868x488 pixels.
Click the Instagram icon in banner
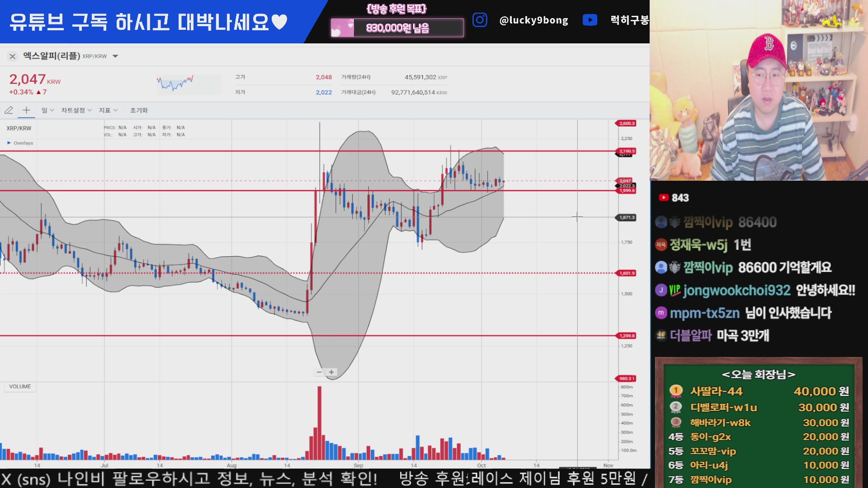tap(480, 20)
